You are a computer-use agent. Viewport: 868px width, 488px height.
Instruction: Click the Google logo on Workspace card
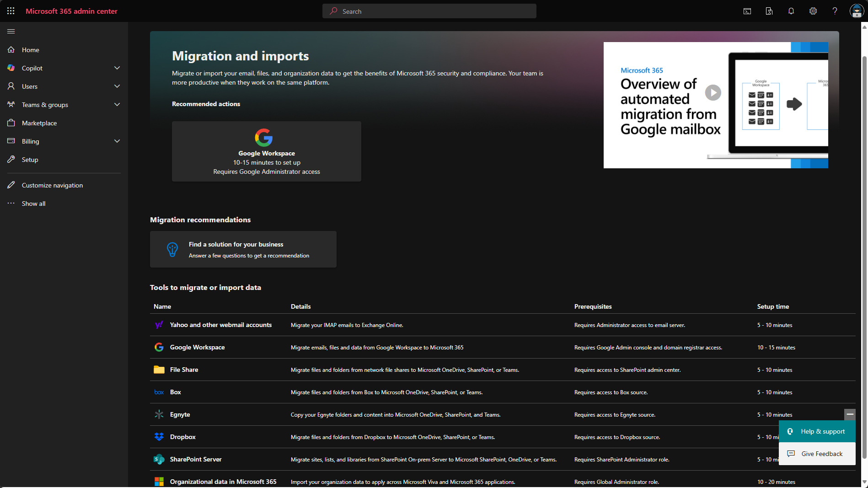264,137
